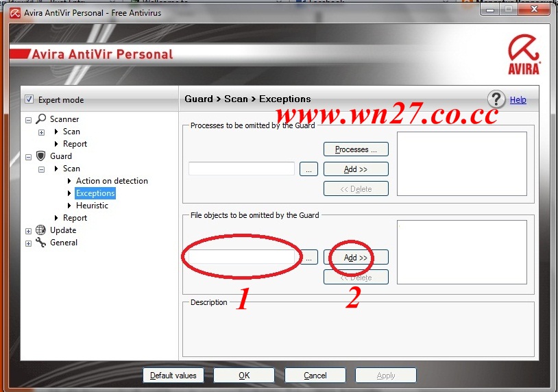Select the Exceptions tree item

[95, 193]
